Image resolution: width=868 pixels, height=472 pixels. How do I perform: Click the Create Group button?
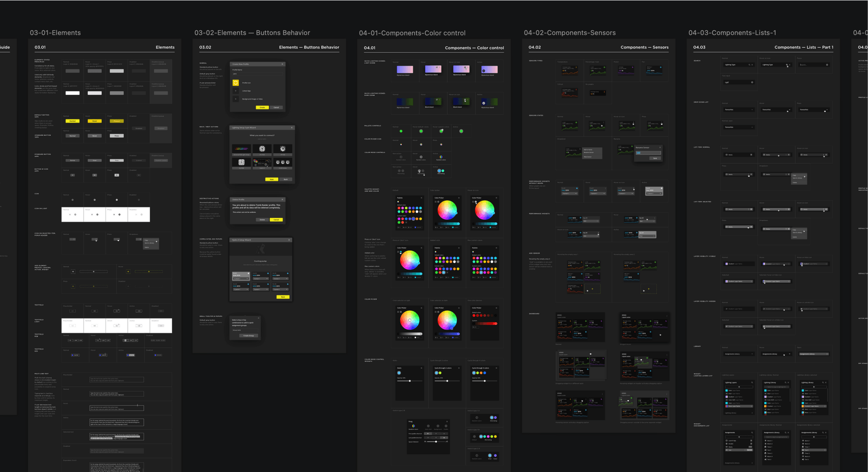pyautogui.click(x=248, y=336)
